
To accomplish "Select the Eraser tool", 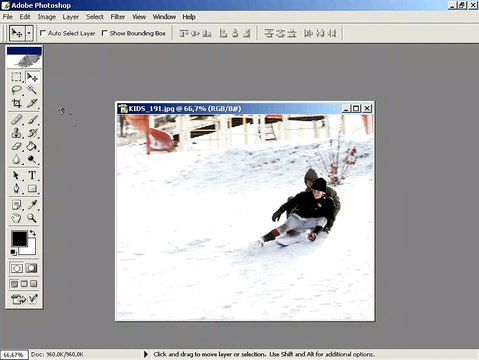I will pos(16,146).
